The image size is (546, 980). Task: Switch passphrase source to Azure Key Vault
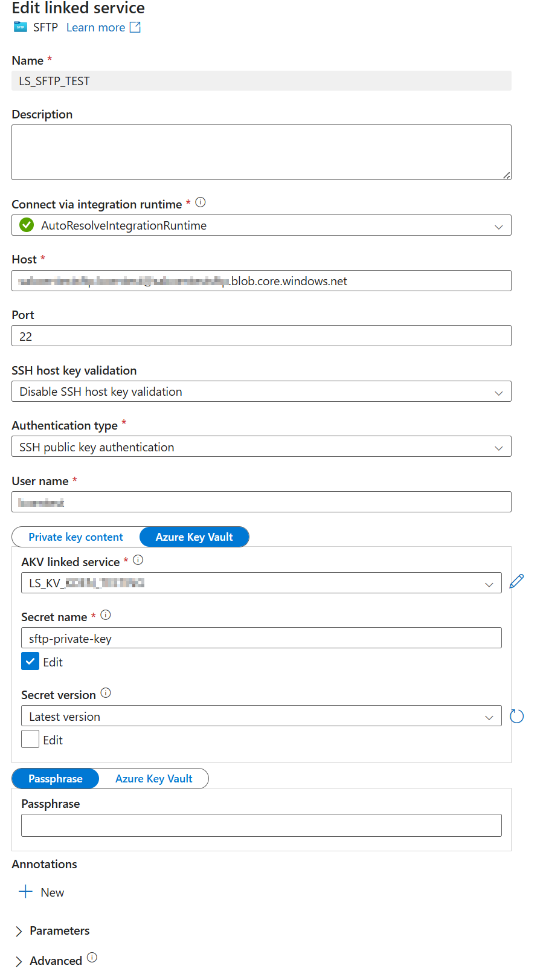(154, 779)
